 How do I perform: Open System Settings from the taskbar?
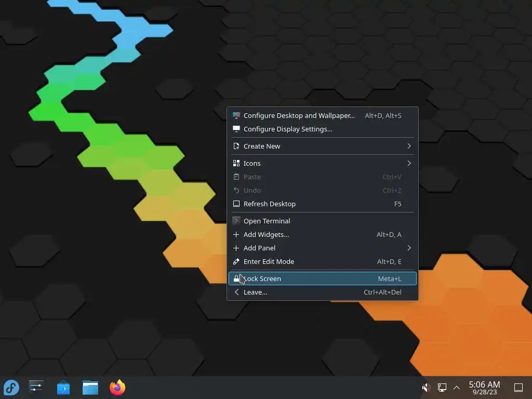tap(36, 387)
